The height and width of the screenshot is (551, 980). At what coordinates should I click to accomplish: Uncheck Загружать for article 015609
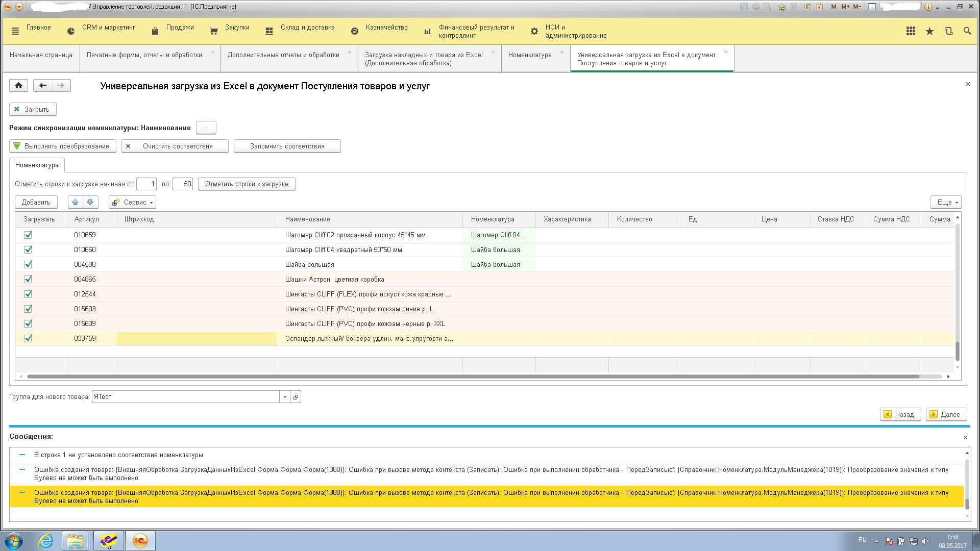pyautogui.click(x=28, y=323)
